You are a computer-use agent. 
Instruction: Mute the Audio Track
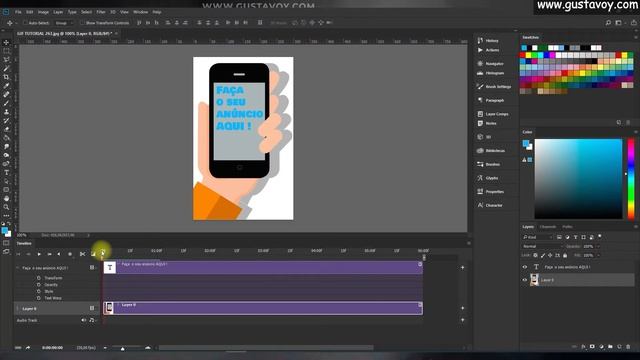84,320
